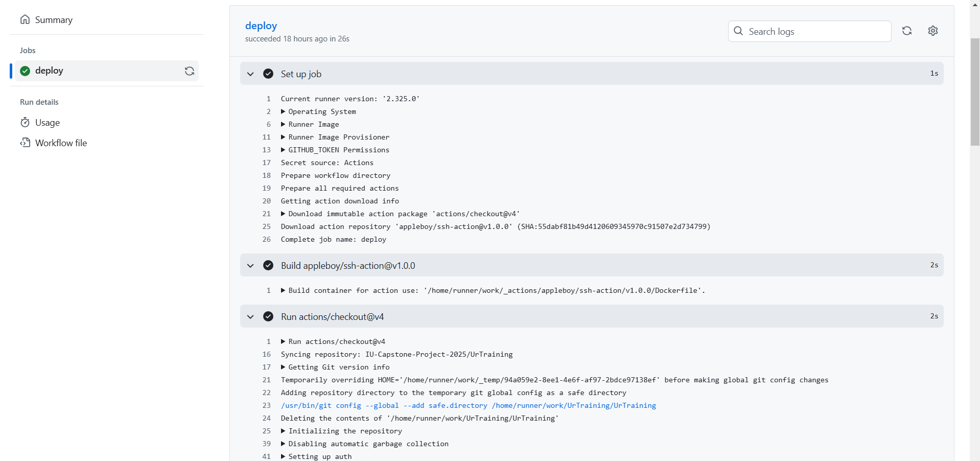Click the Run actions/checkout@v4 step title
980x461 pixels.
332,317
